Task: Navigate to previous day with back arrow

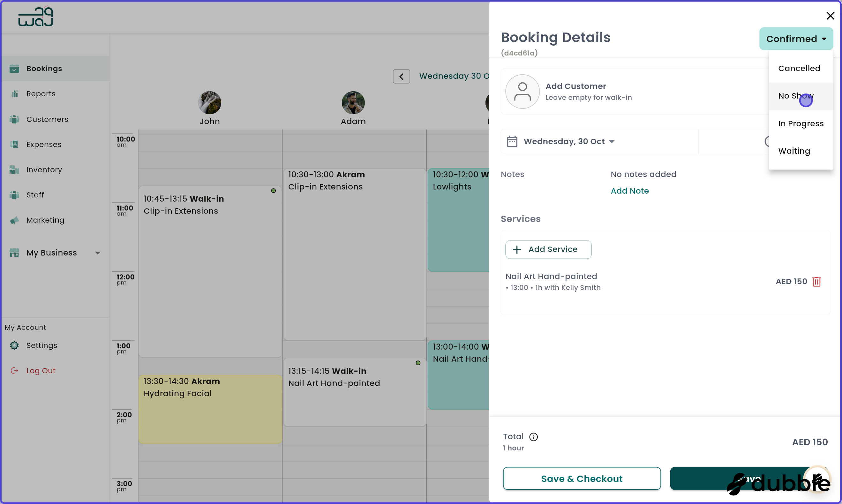Action: (x=401, y=76)
